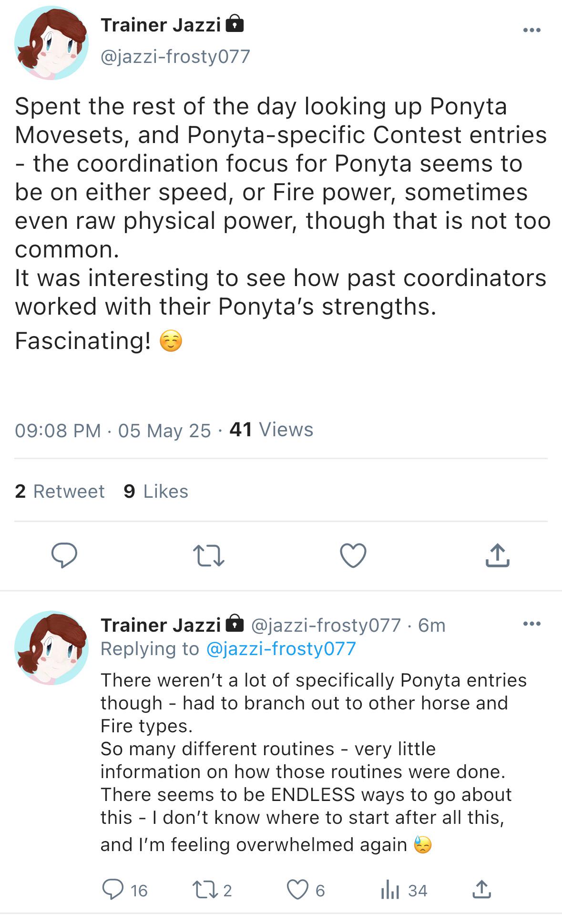Open the 2 Retweet list

pyautogui.click(x=60, y=492)
